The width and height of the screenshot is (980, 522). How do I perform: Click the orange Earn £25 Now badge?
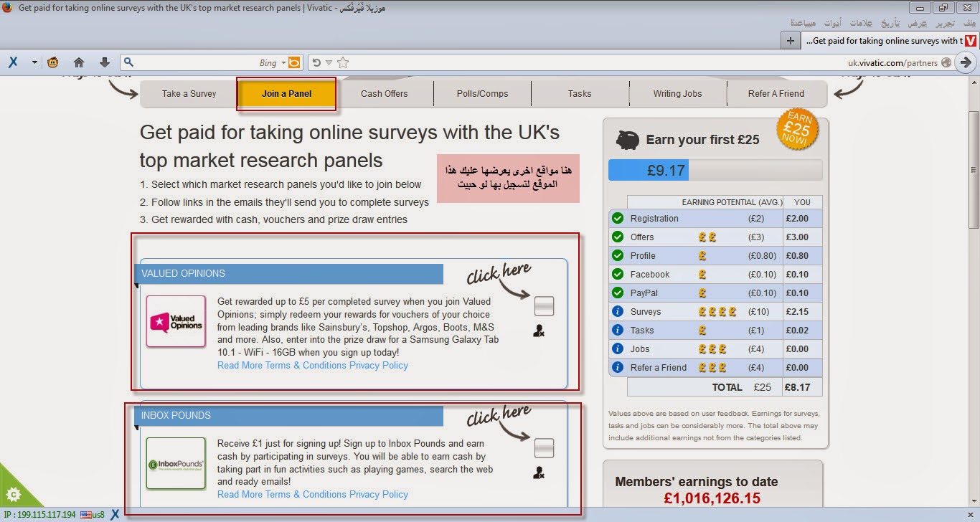pos(797,130)
